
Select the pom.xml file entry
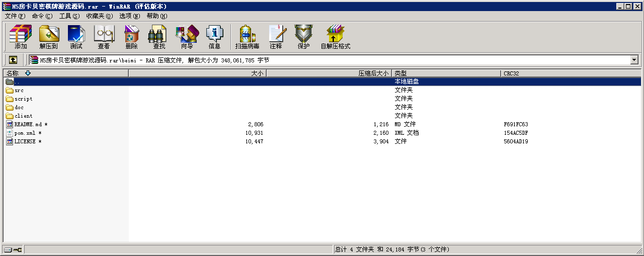(25, 133)
